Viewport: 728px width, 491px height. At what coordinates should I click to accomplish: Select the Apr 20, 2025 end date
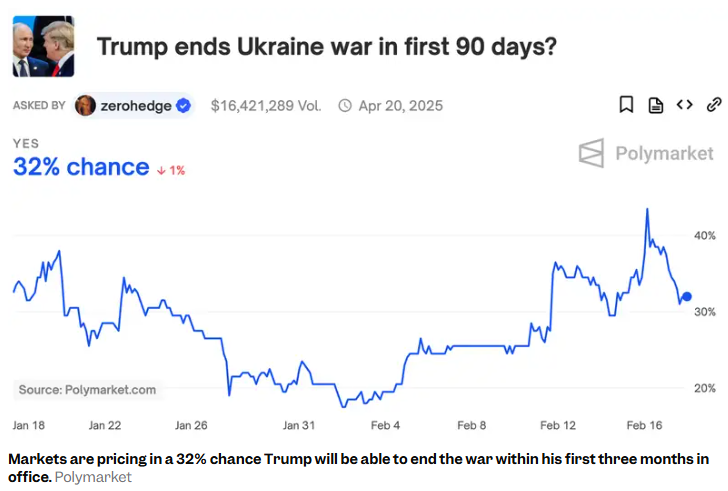400,105
